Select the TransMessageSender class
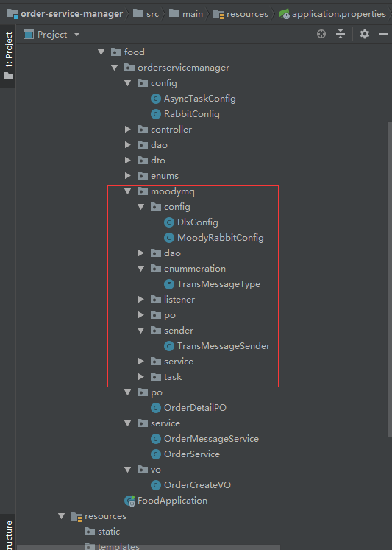This screenshot has height=550, width=392. [x=217, y=346]
